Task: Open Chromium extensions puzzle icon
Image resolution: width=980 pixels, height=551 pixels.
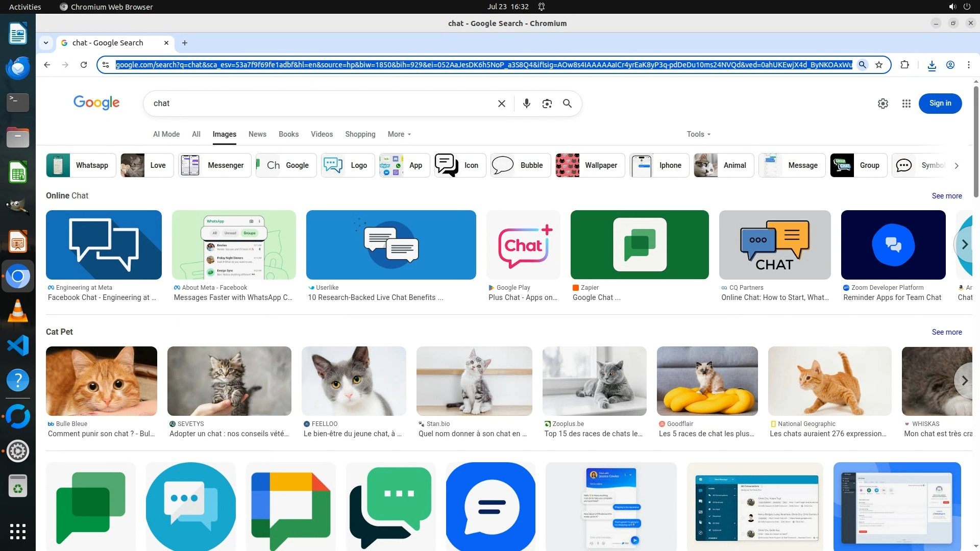Action: [904, 65]
